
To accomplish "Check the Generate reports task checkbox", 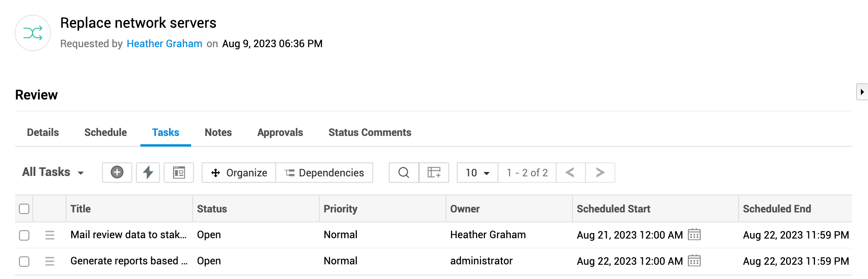I will [24, 261].
